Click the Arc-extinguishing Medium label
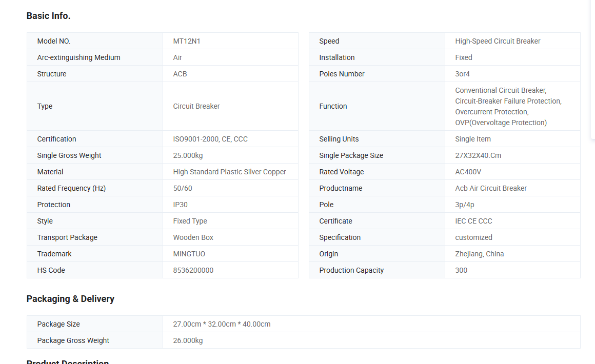 tap(78, 57)
